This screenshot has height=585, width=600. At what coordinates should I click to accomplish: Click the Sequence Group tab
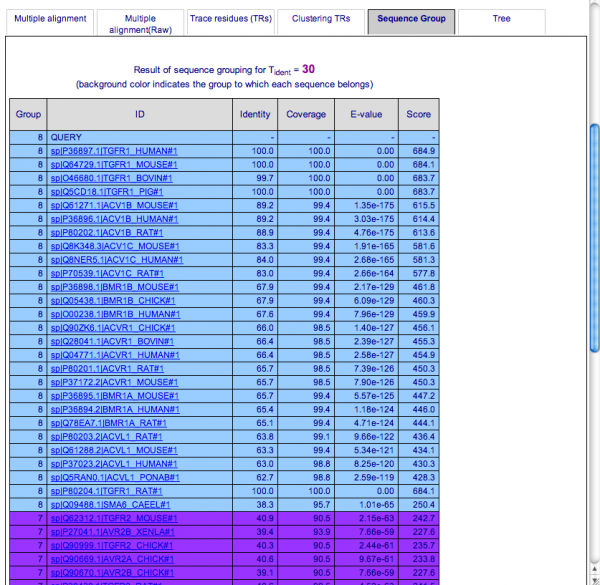(x=411, y=19)
